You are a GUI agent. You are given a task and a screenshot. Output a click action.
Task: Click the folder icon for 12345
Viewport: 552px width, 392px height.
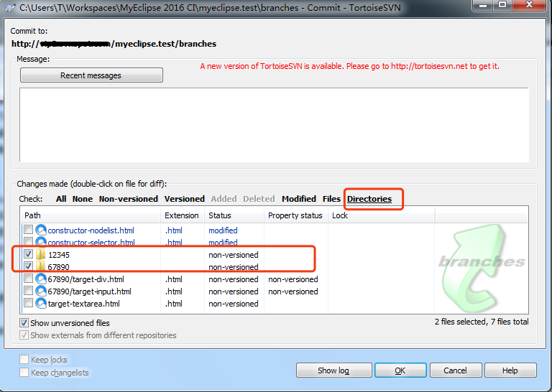(x=41, y=255)
